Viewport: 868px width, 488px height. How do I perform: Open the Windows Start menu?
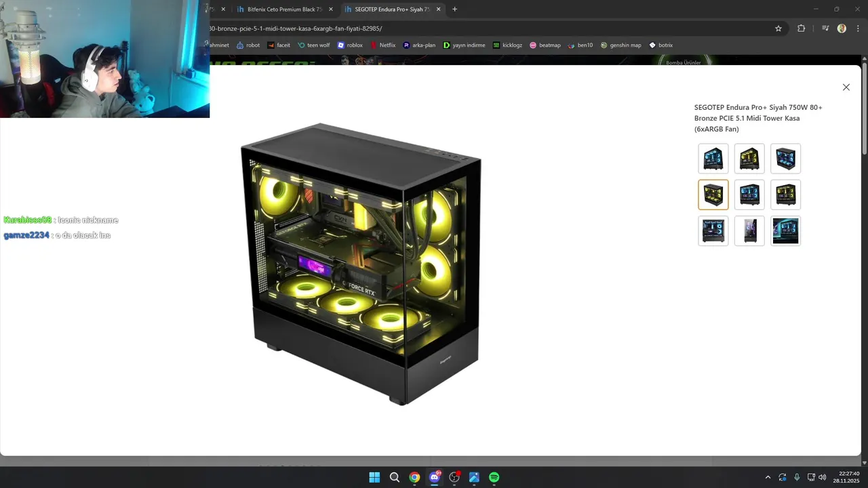[x=374, y=477]
